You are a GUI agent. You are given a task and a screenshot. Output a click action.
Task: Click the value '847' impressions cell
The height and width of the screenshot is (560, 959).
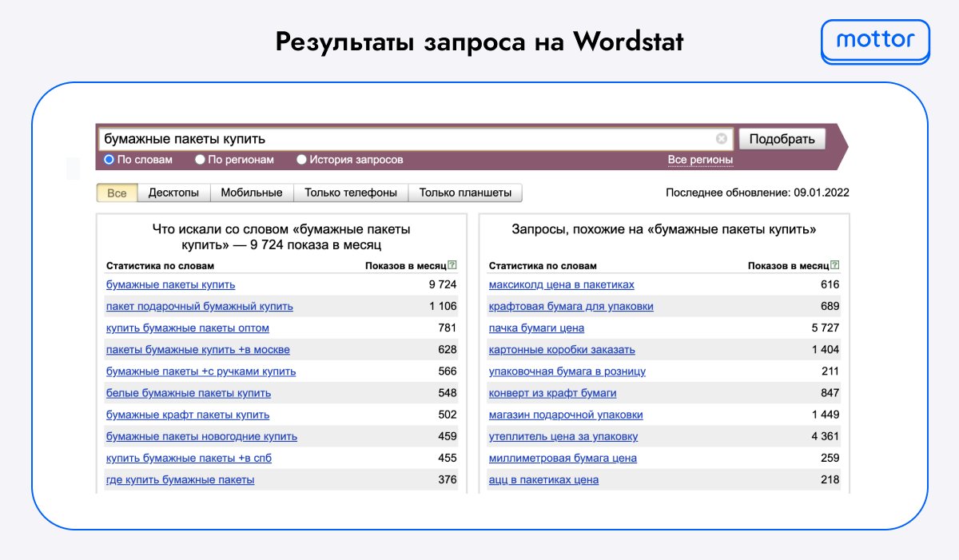click(x=830, y=392)
